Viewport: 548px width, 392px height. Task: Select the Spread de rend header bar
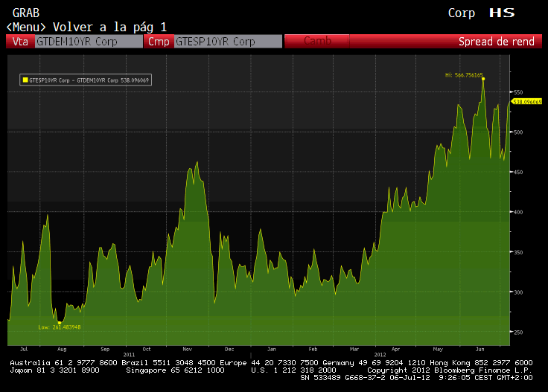coord(445,41)
